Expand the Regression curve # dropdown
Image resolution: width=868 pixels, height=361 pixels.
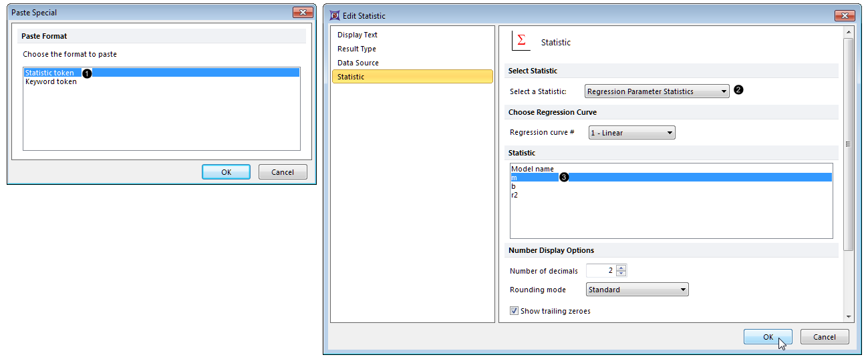[631, 133]
